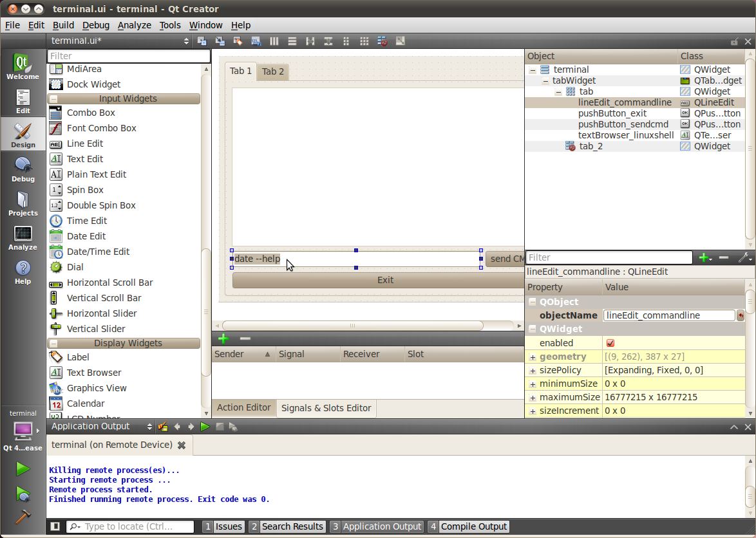The width and height of the screenshot is (756, 538).
Task: Open the Welcome mode in sidebar
Action: pos(23,66)
